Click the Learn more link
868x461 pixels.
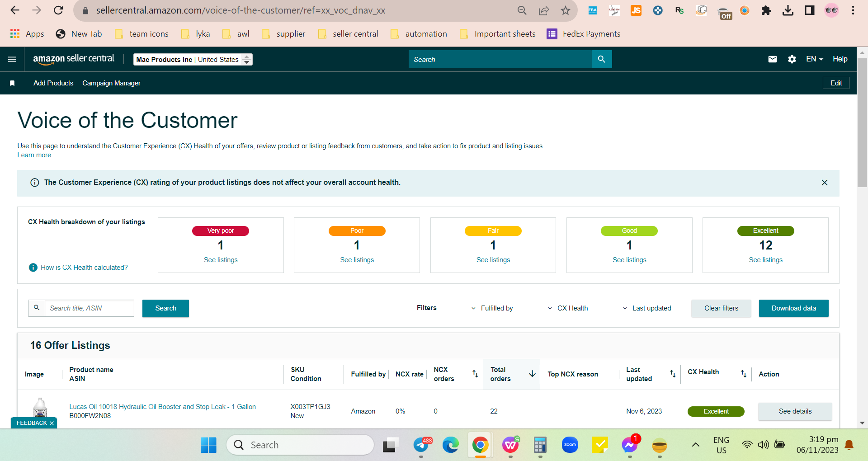coord(34,155)
